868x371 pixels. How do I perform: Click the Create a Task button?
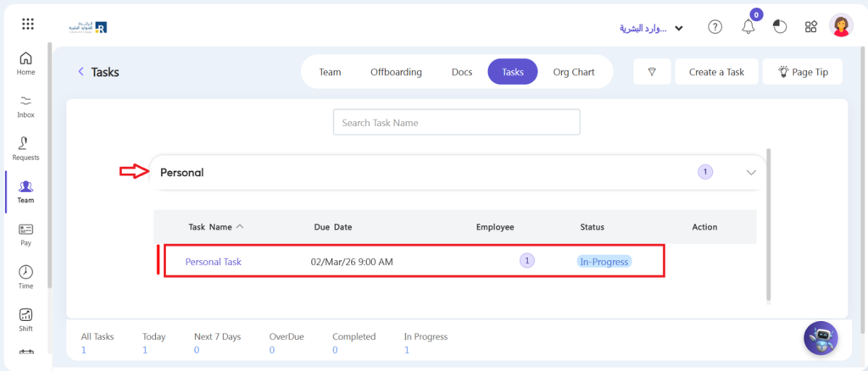pyautogui.click(x=716, y=72)
